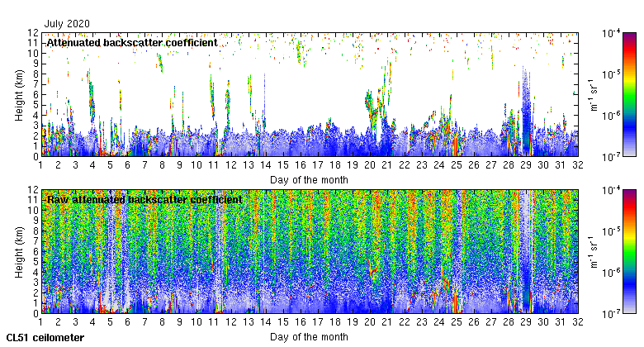The image size is (644, 347).
Task: Click the 9 km height tick on lower plot
Action: click(36, 221)
